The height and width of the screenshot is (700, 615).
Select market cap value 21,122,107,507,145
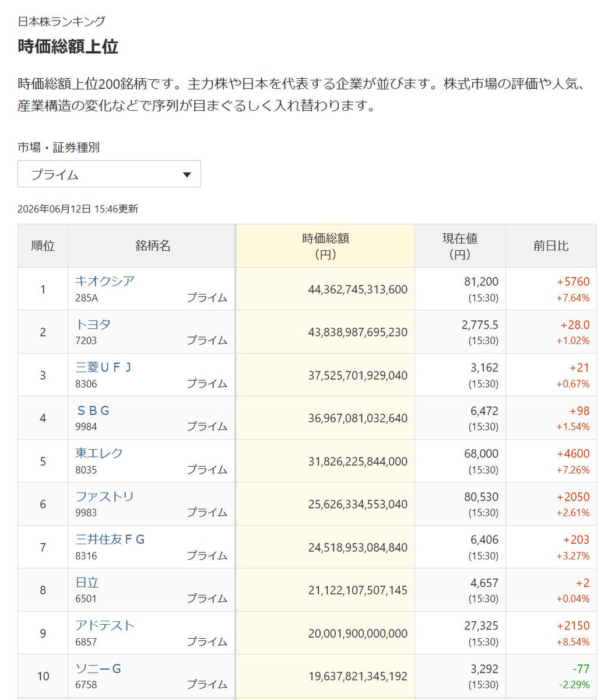[358, 590]
